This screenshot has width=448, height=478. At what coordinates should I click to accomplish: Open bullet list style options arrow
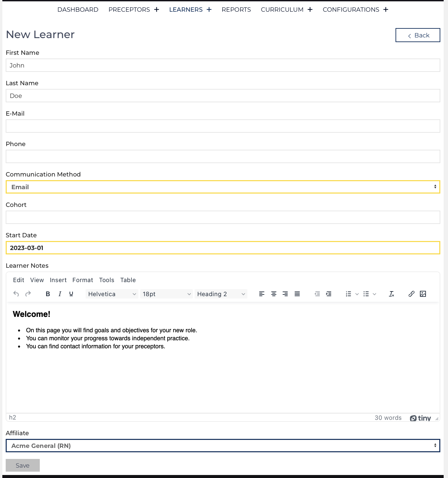374,294
